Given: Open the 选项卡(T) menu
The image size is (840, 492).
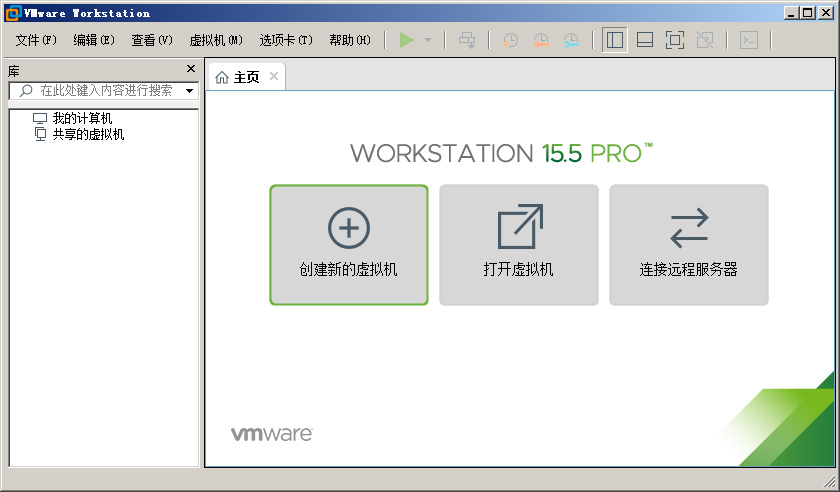Looking at the screenshot, I should tap(286, 40).
